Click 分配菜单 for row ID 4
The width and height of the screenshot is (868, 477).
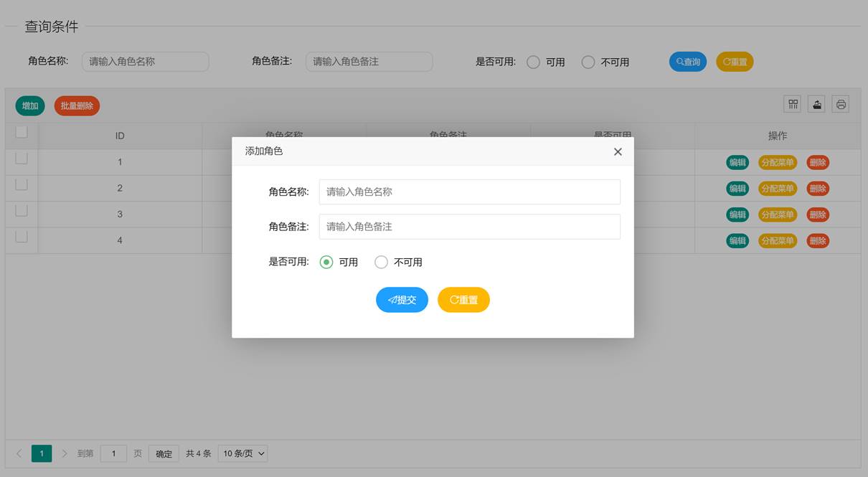778,241
